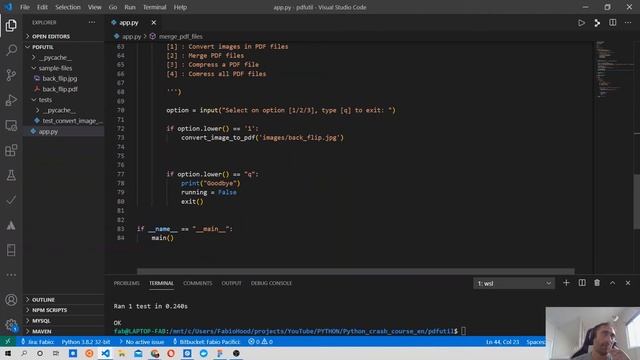The image size is (640, 360).
Task: Open the Help menu
Action: 180,7
